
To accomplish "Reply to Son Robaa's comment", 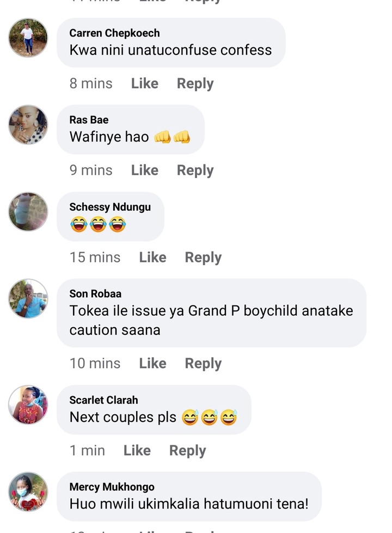I will pos(203,363).
